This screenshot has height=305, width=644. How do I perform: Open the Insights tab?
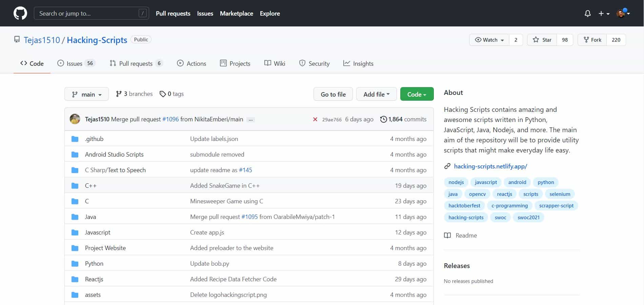(358, 63)
